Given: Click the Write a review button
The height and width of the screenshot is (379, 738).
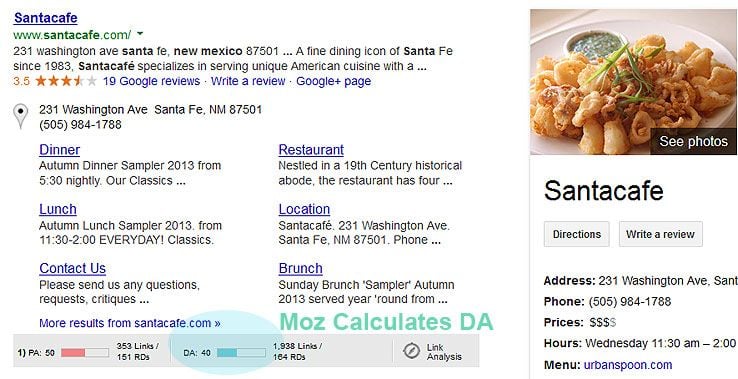Looking at the screenshot, I should (x=660, y=234).
